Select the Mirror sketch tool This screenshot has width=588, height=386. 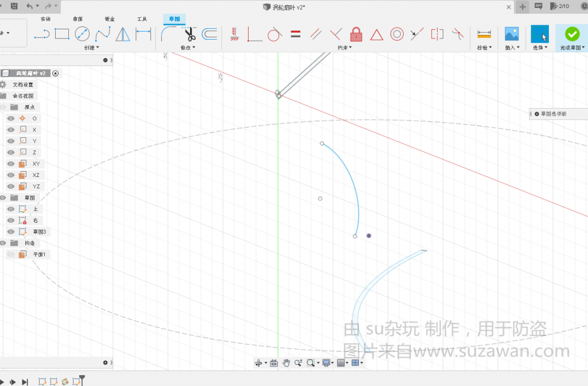(x=123, y=34)
